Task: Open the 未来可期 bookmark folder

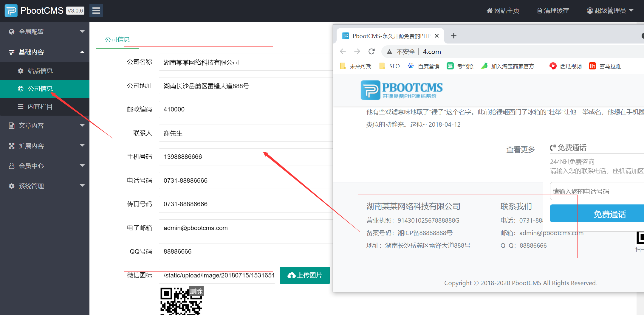Action: (356, 66)
